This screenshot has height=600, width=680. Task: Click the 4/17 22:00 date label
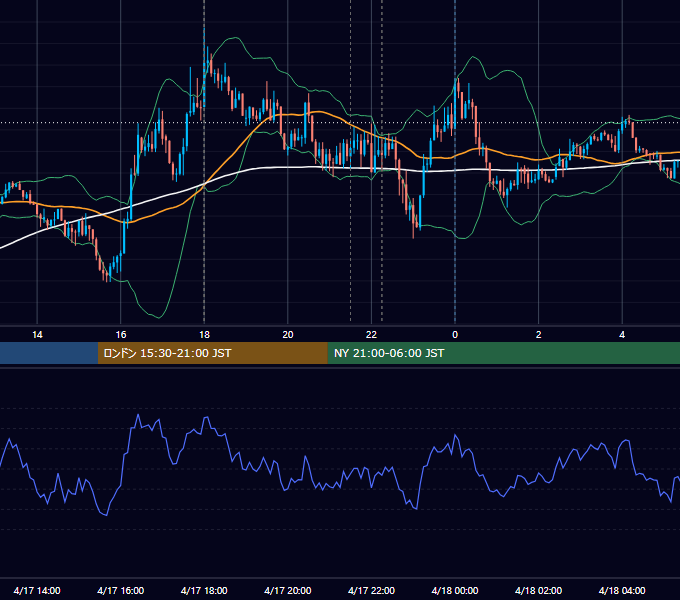(371, 590)
